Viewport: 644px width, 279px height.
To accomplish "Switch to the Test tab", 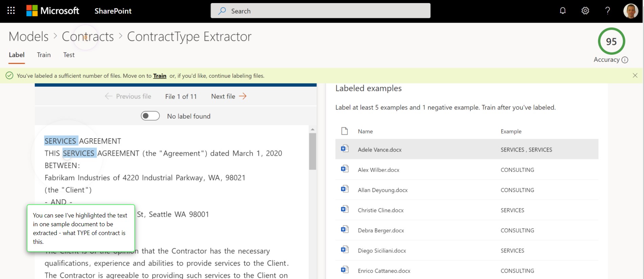I will 69,55.
